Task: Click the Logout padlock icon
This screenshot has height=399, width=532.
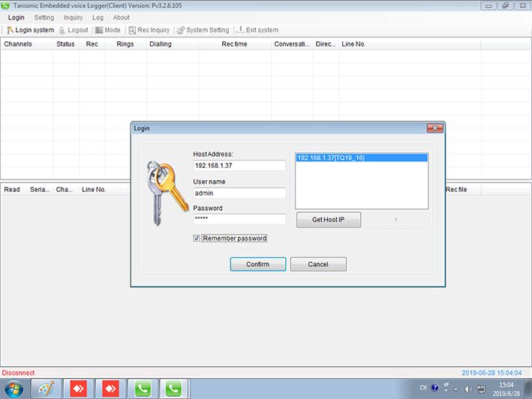Action: coord(62,30)
